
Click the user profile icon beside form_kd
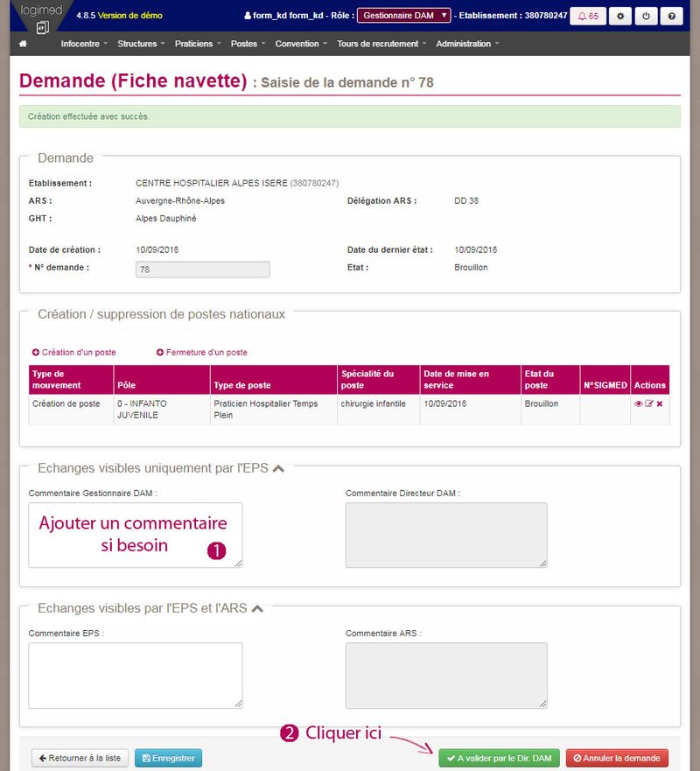(248, 16)
